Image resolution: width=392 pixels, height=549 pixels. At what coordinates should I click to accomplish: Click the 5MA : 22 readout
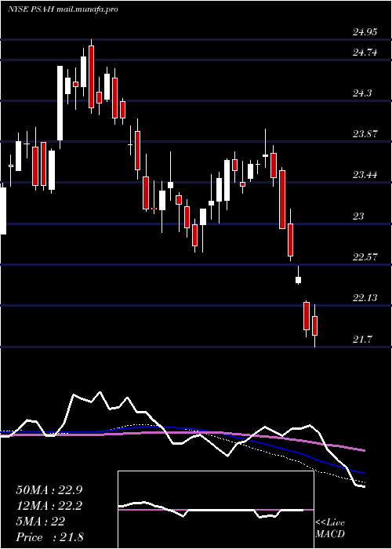[x=40, y=522]
